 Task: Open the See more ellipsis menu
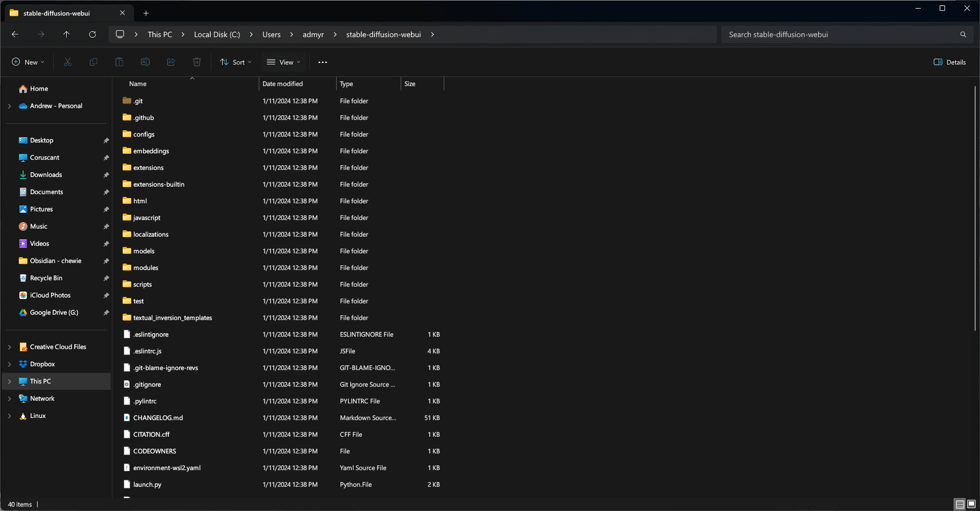click(323, 62)
